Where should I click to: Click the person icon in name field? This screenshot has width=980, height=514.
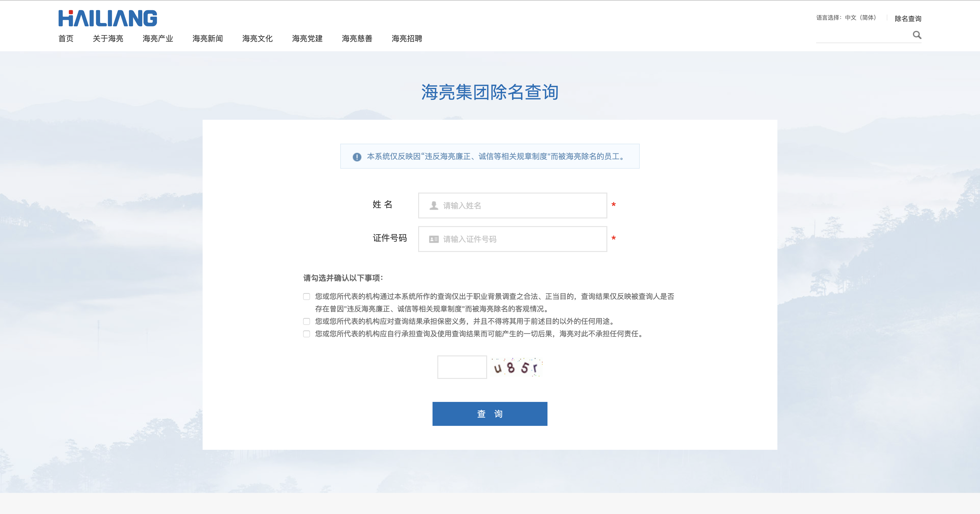click(434, 206)
